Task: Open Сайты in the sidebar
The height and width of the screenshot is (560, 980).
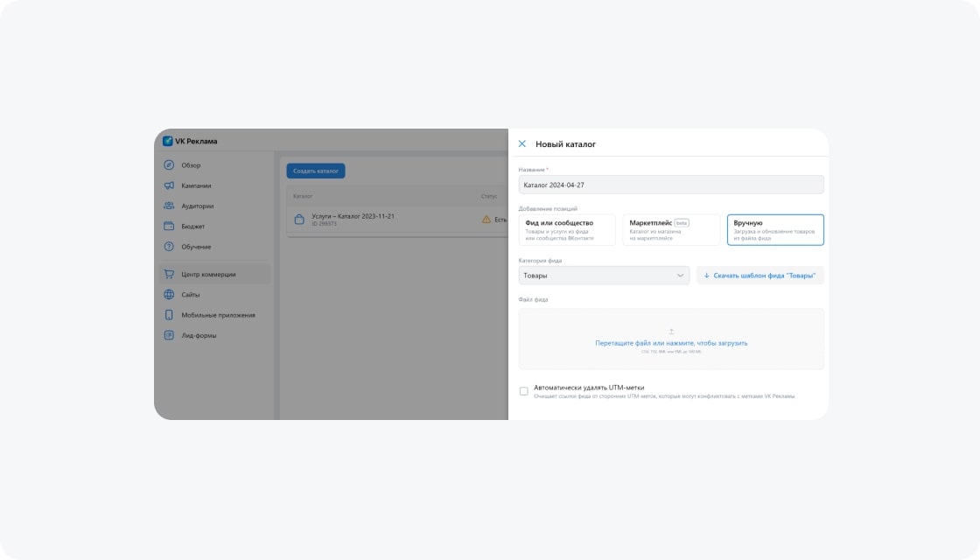Action: [213, 294]
